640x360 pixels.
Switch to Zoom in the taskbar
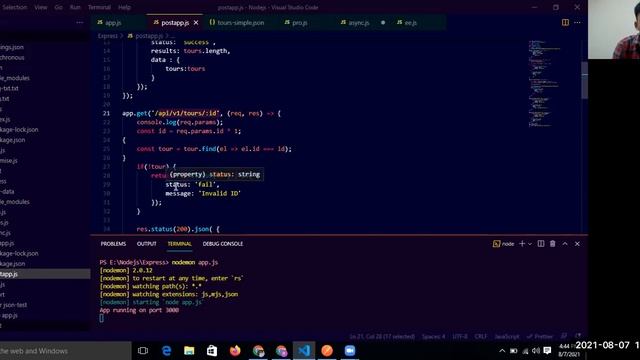pyautogui.click(x=350, y=351)
